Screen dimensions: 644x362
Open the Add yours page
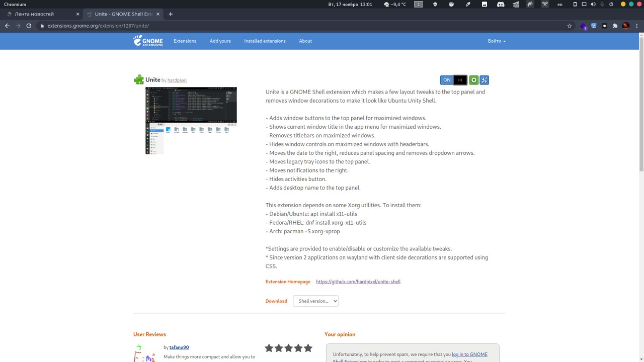(220, 41)
